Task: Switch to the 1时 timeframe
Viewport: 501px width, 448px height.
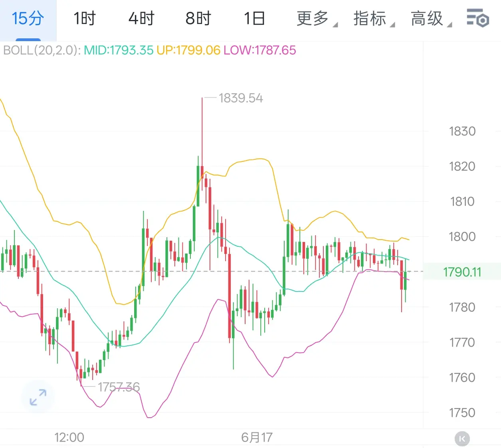Action: click(x=85, y=18)
